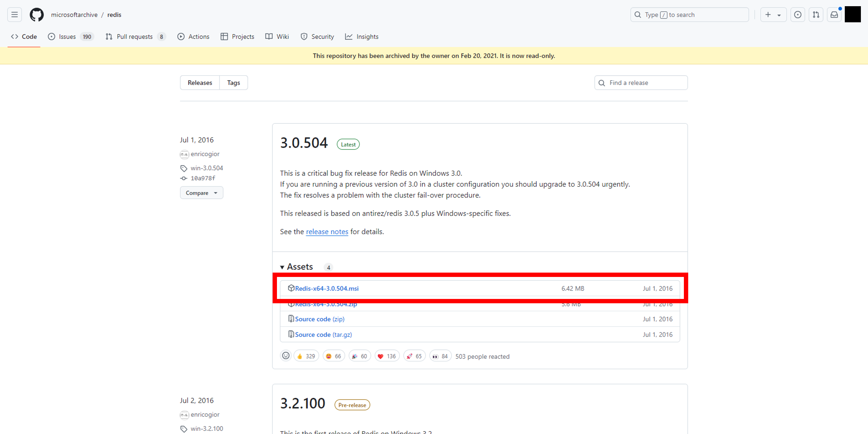The image size is (868, 434).
Task: Click the file icon beside Source code (tar.gz)
Action: pos(291,334)
